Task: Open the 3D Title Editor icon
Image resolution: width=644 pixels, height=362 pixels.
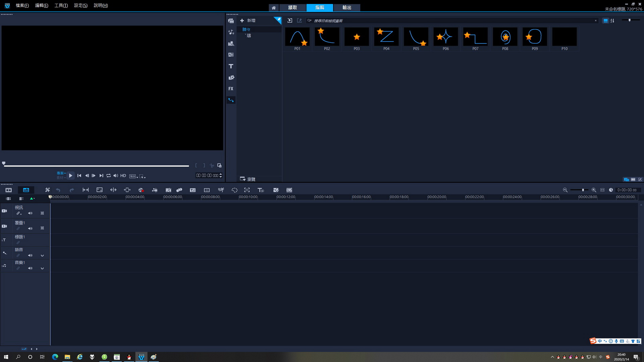Action: click(x=261, y=190)
